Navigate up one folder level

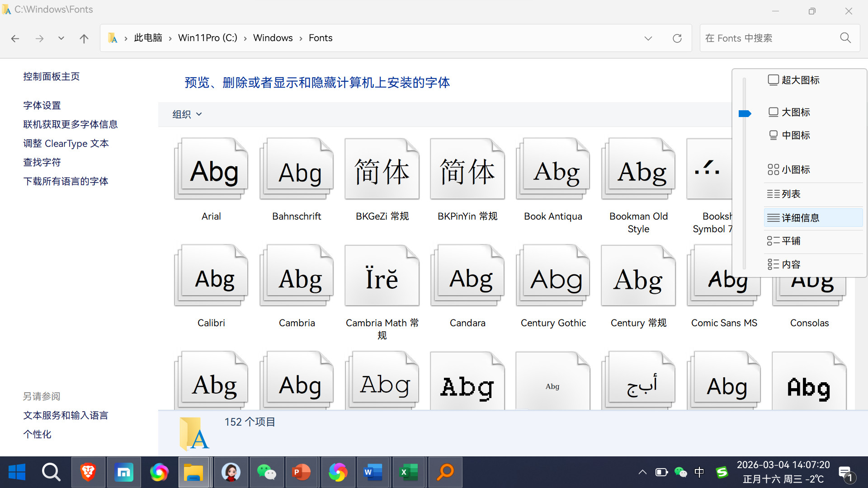(x=84, y=38)
